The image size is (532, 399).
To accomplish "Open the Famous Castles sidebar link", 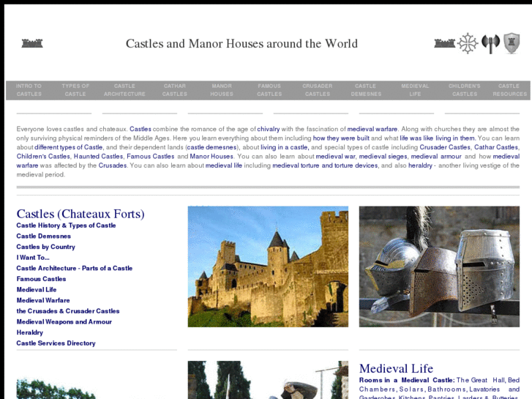I will pyautogui.click(x=41, y=279).
